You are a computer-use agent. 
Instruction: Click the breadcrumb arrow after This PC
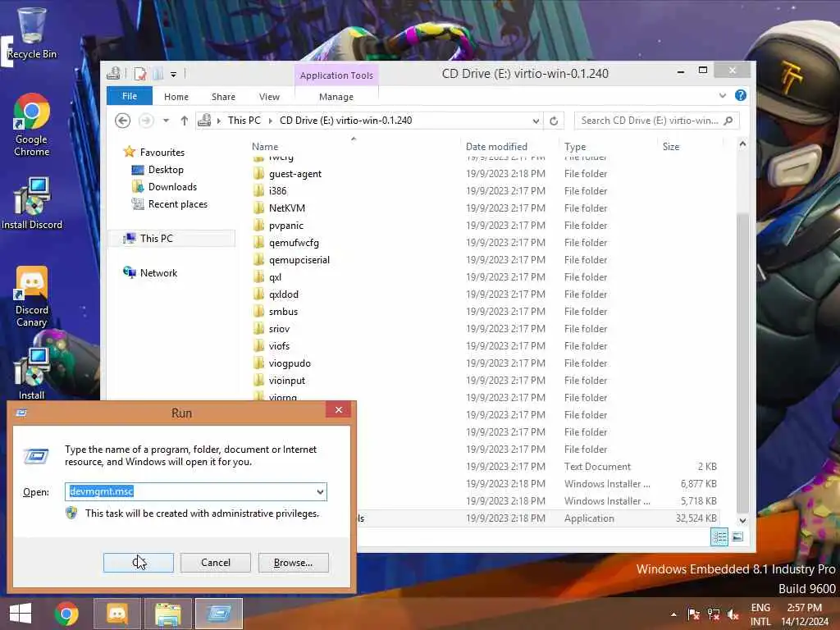270,121
